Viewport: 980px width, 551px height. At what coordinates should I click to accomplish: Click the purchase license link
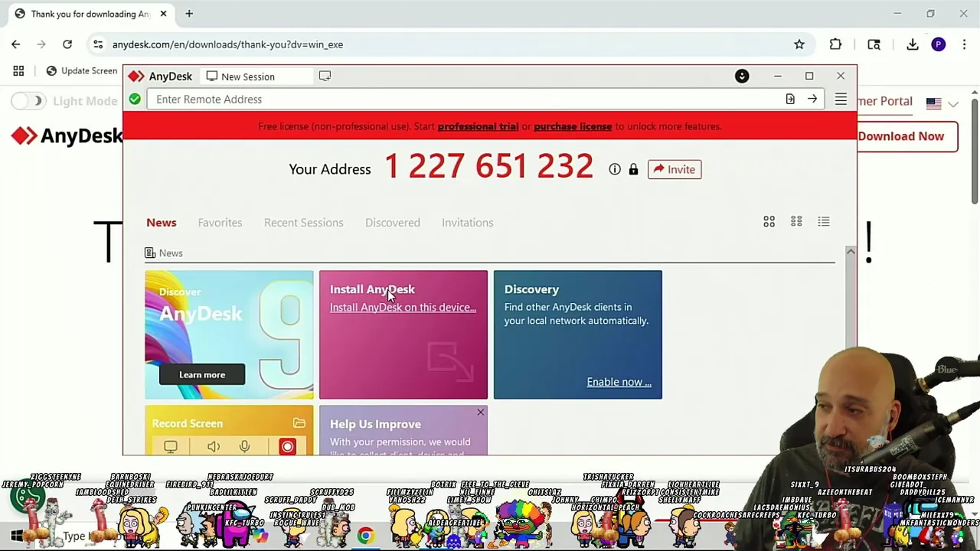[x=573, y=126]
